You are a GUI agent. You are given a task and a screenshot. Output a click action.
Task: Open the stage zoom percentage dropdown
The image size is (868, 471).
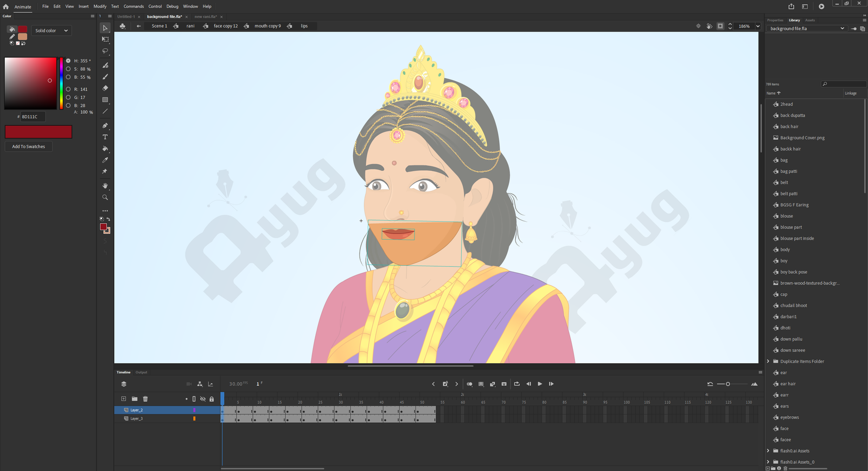tap(758, 26)
